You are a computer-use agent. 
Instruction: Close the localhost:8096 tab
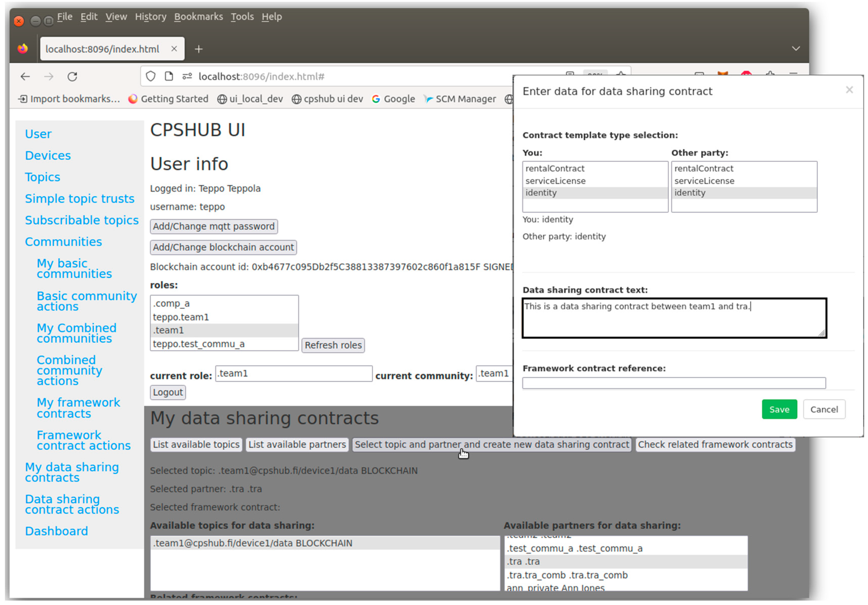(x=174, y=49)
